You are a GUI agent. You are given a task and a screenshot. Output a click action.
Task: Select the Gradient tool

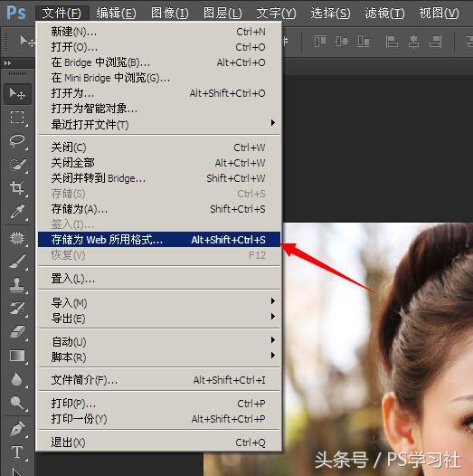(x=17, y=356)
